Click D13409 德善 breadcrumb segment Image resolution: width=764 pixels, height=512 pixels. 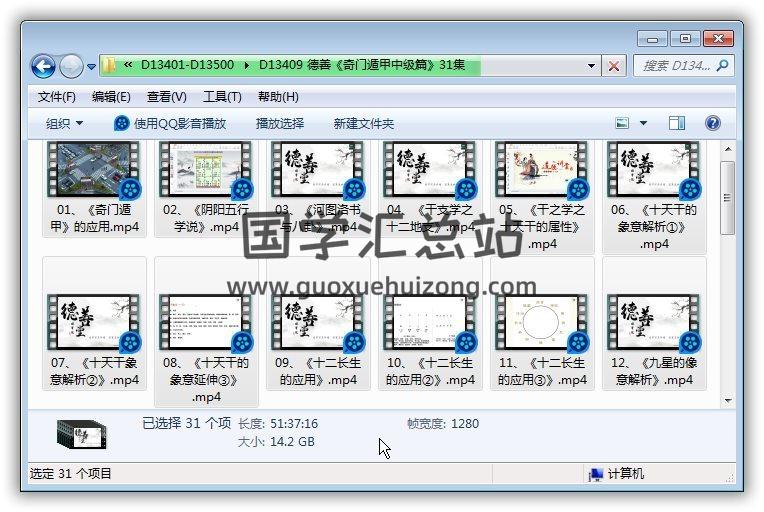click(362, 65)
